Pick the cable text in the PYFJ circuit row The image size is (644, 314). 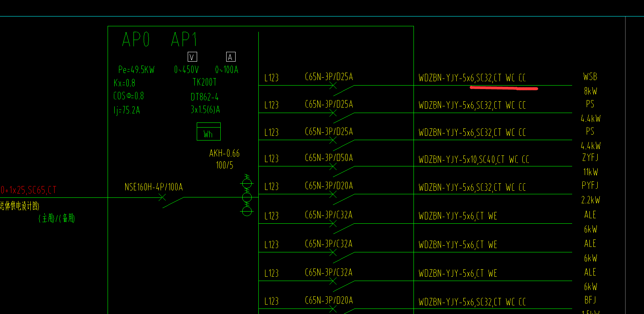click(472, 188)
